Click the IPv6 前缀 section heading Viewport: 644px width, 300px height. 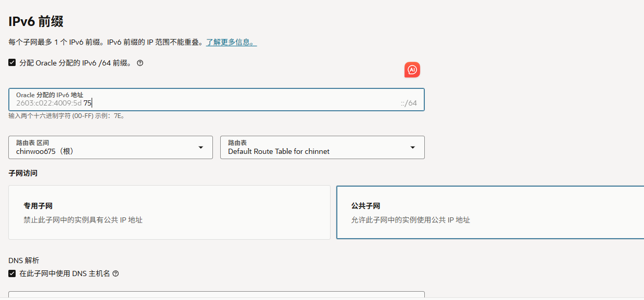[x=36, y=21]
